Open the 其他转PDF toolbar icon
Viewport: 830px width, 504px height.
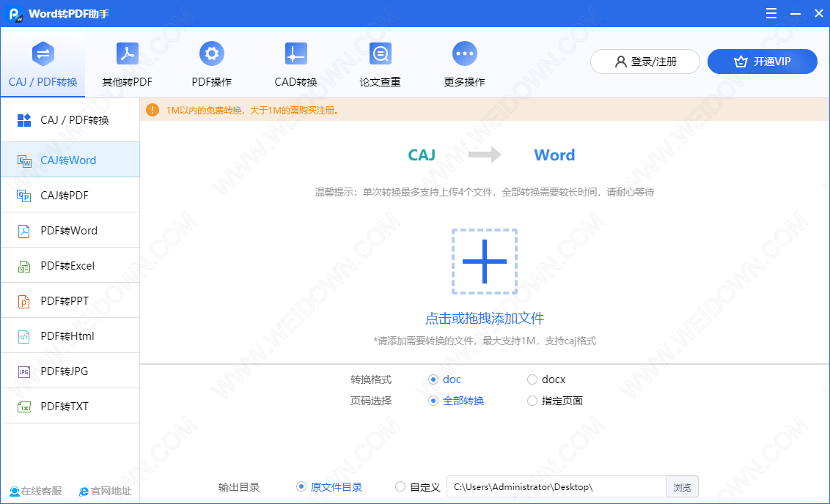(127, 53)
